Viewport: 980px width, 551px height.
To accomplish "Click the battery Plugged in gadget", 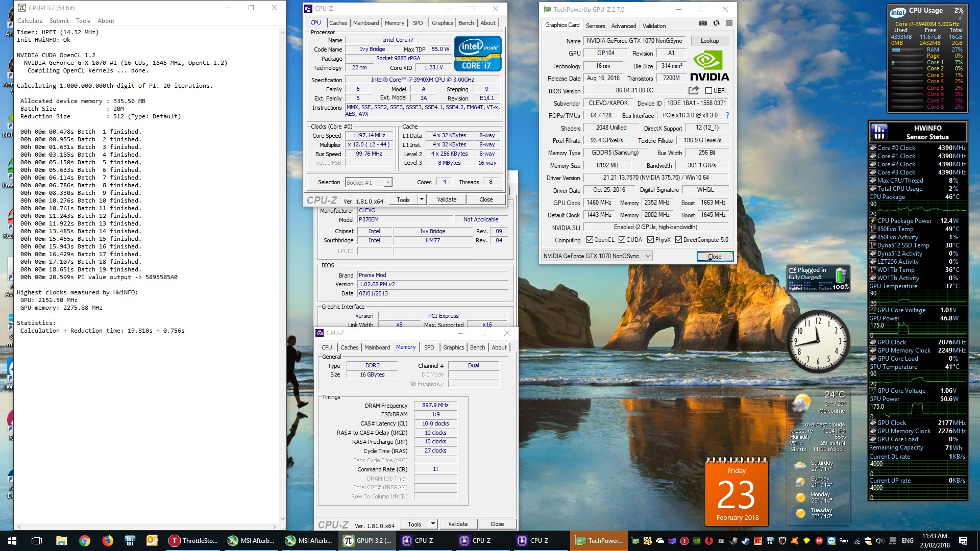I will (818, 278).
